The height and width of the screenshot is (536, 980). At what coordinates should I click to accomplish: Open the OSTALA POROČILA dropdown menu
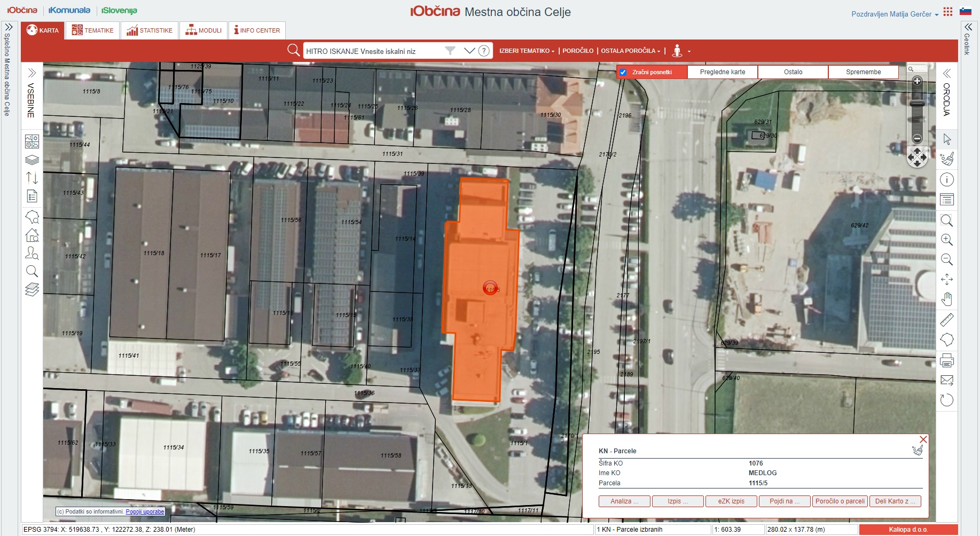(630, 51)
